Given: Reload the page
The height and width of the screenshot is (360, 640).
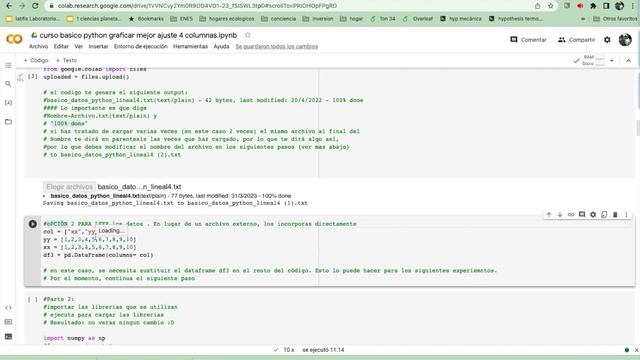Looking at the screenshot, I should point(35,6).
